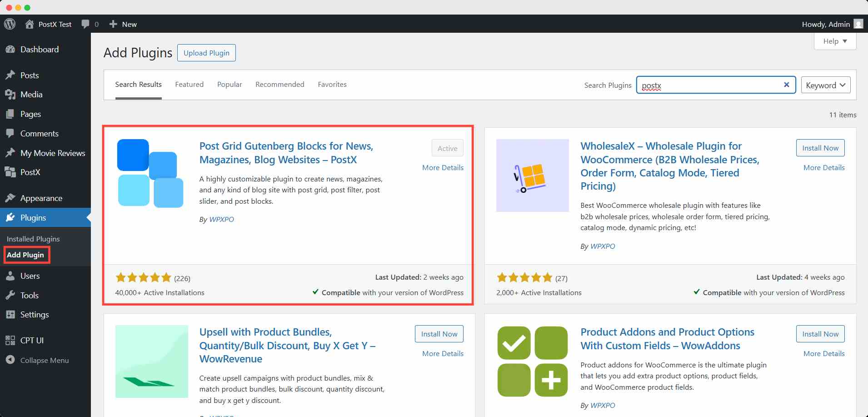
Task: Open the comments bubble icon in admin bar
Action: tap(85, 24)
